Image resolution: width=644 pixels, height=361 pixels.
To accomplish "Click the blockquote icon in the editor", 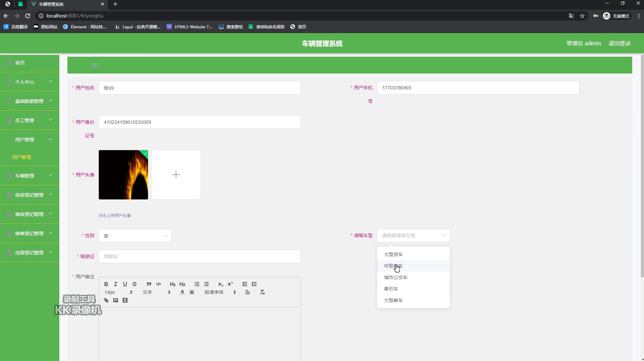I will click(x=149, y=284).
